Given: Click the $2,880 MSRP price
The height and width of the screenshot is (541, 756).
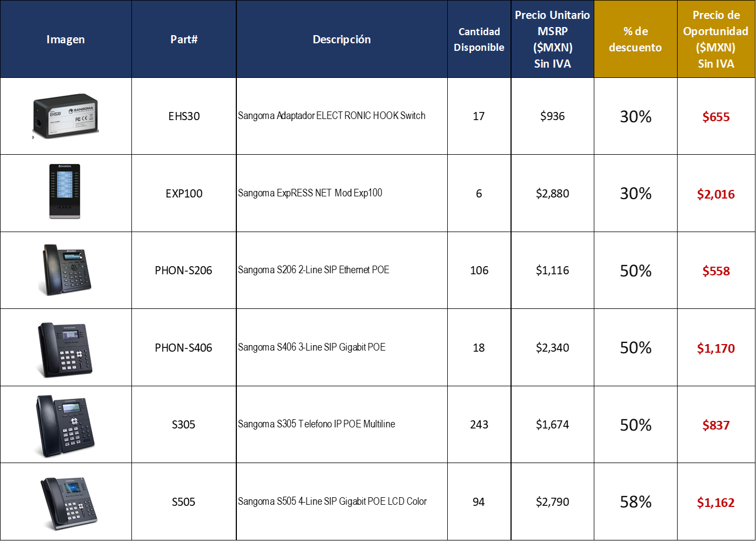Looking at the screenshot, I should (553, 194).
